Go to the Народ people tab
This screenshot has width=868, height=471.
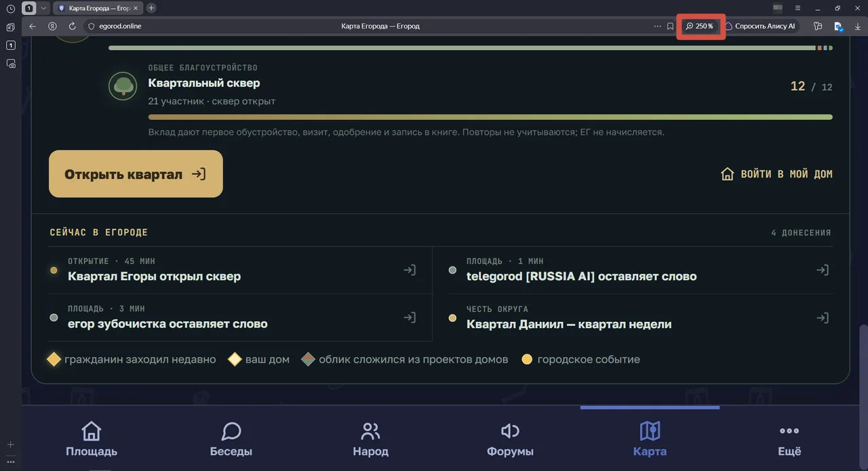point(370,438)
